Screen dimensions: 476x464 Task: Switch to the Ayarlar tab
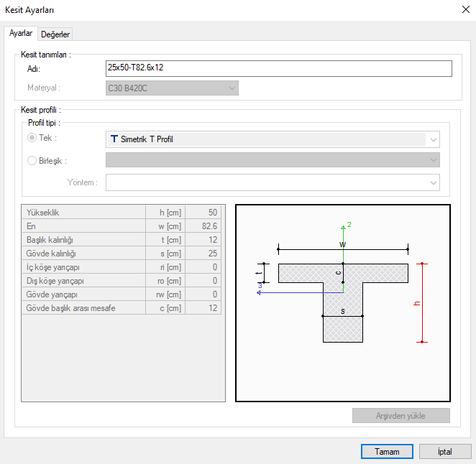[x=20, y=34]
